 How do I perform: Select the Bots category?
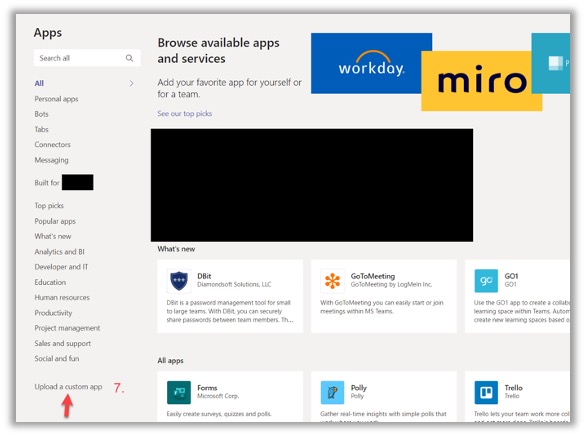(41, 114)
